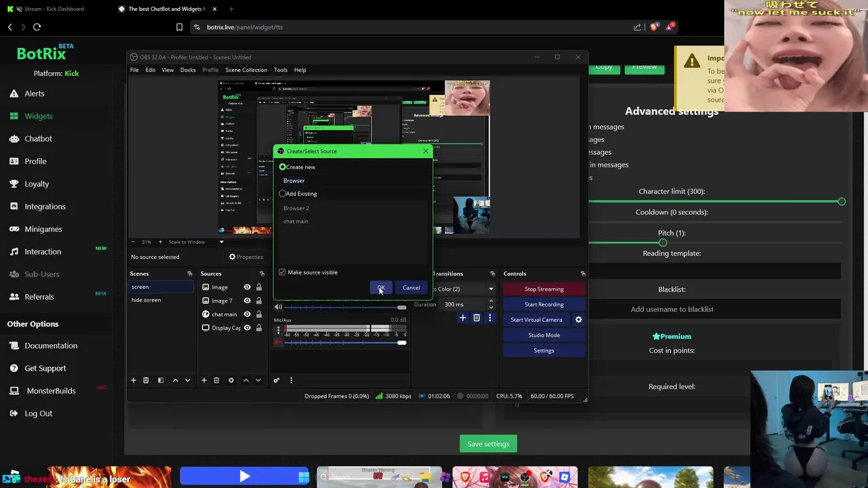Open BotRix Documentation page
The width and height of the screenshot is (868, 488).
[51, 346]
